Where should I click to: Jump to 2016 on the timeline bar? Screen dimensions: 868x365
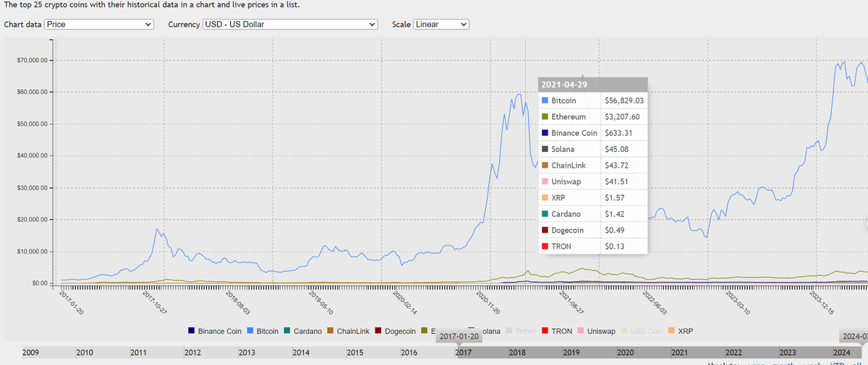tap(409, 352)
